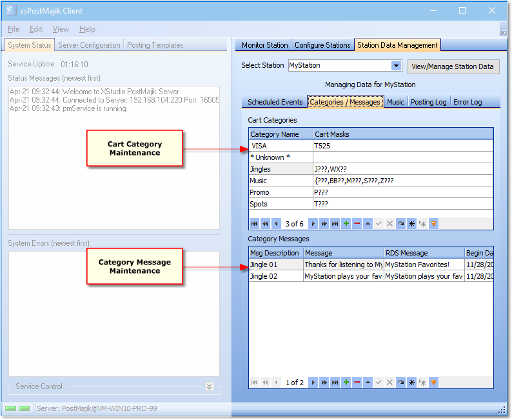The height and width of the screenshot is (420, 512).
Task: Click the Msg Description column header
Action: pos(276,253)
